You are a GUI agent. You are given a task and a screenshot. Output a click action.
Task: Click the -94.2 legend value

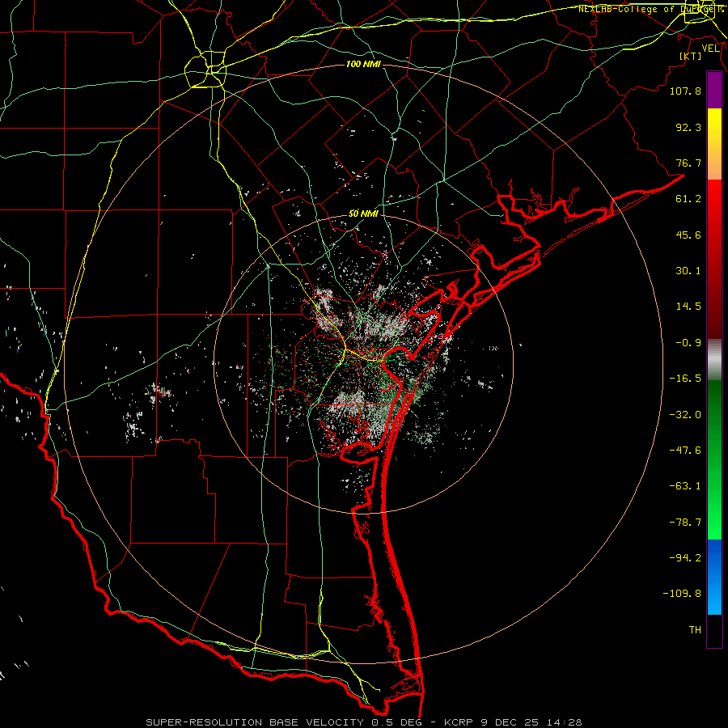(685, 557)
